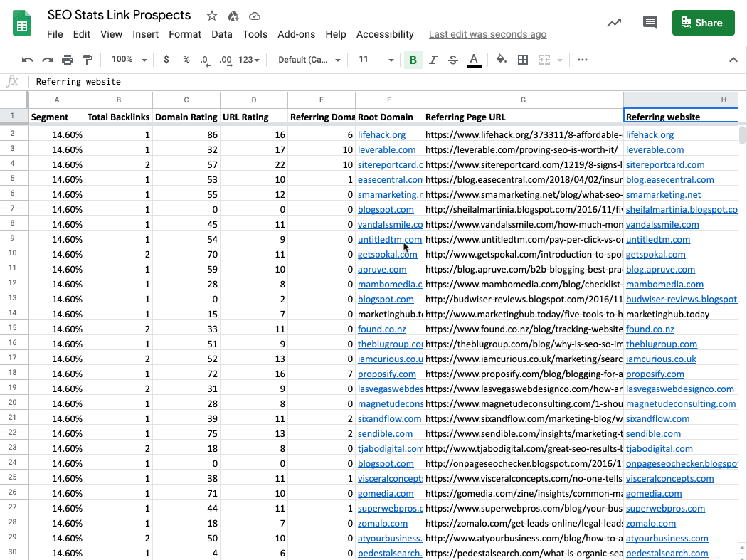Open the lifehack.org link in Root Domain column
Screen dimensions: 747x560
tap(381, 134)
